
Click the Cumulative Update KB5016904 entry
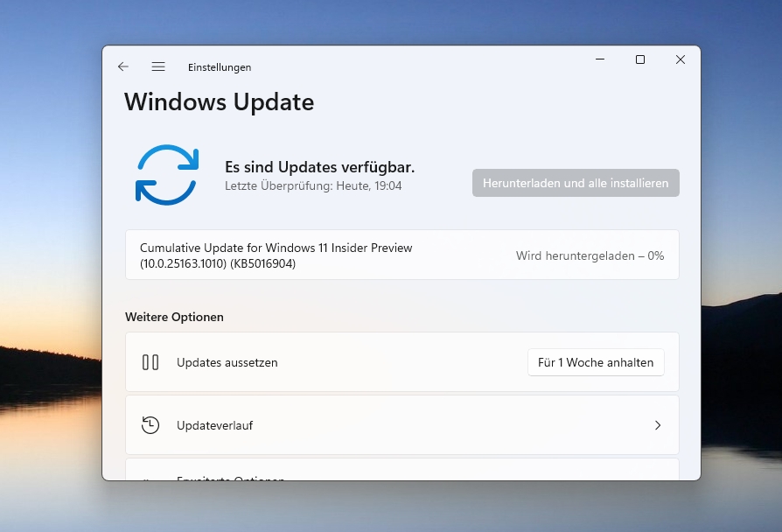click(x=402, y=255)
